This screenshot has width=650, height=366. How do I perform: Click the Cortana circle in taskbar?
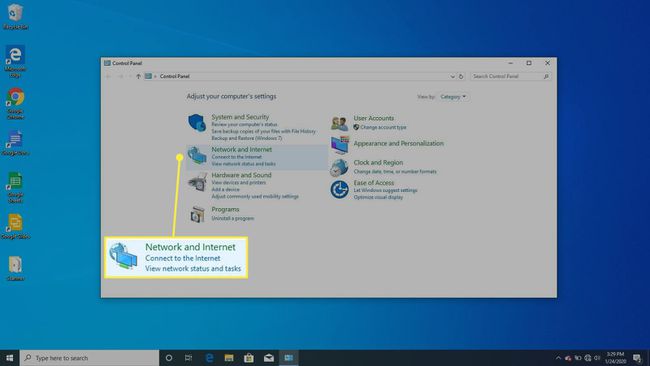point(169,358)
